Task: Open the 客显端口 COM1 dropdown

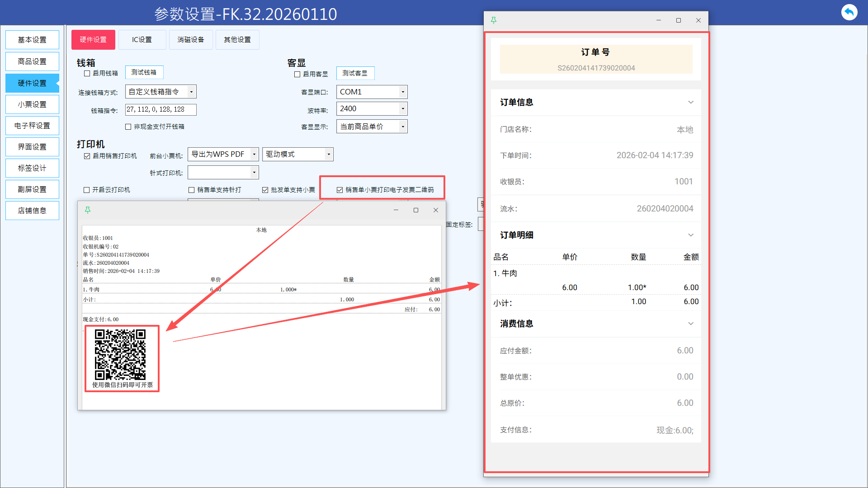Action: pos(402,92)
